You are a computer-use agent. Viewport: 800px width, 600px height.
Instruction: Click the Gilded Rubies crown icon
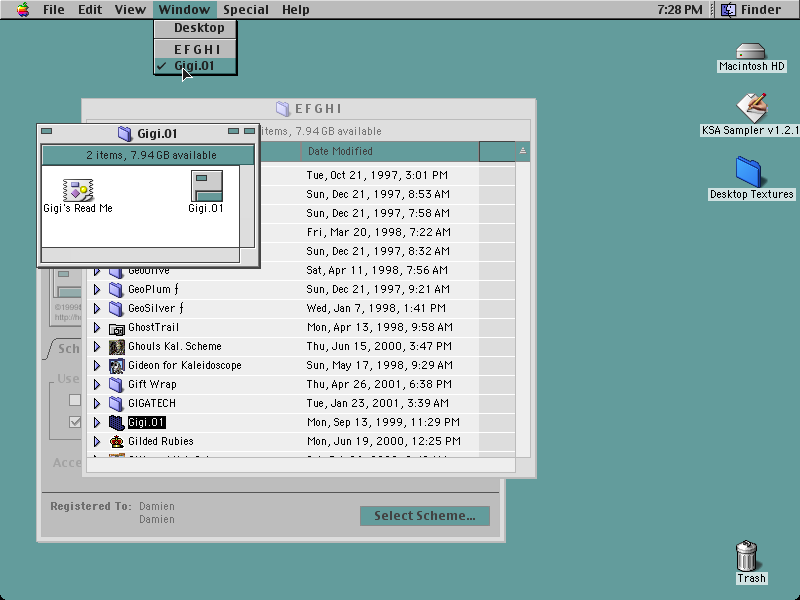click(117, 441)
